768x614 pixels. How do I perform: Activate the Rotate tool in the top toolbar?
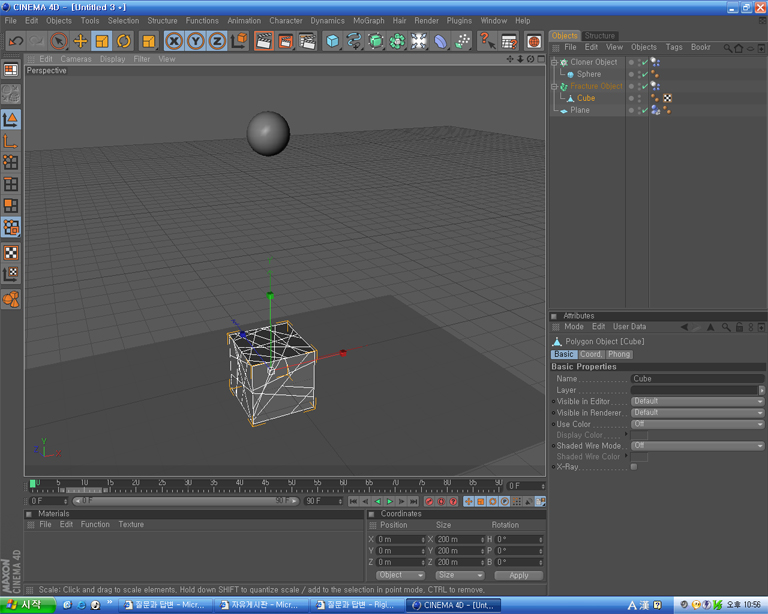coord(123,41)
